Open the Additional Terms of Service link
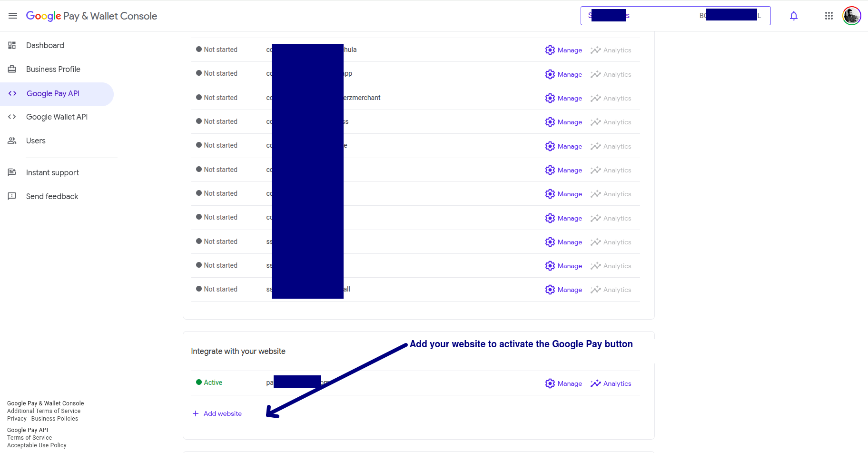The height and width of the screenshot is (453, 868). 44,411
